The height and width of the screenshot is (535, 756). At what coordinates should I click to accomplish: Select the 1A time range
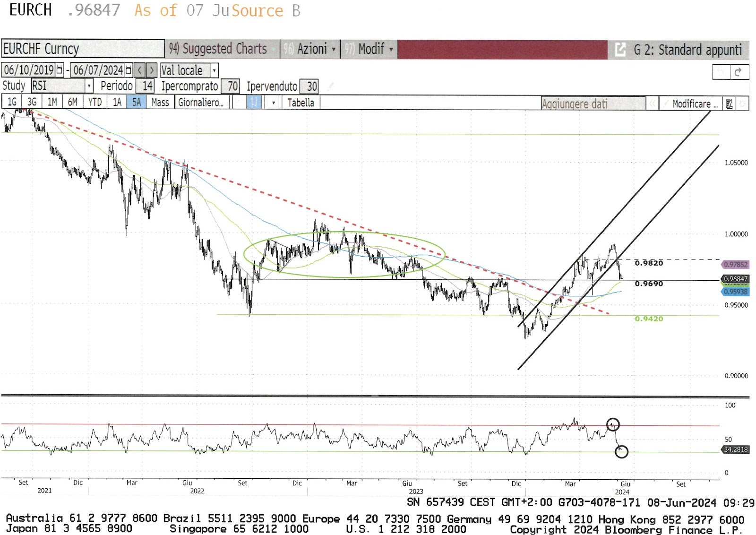[117, 102]
